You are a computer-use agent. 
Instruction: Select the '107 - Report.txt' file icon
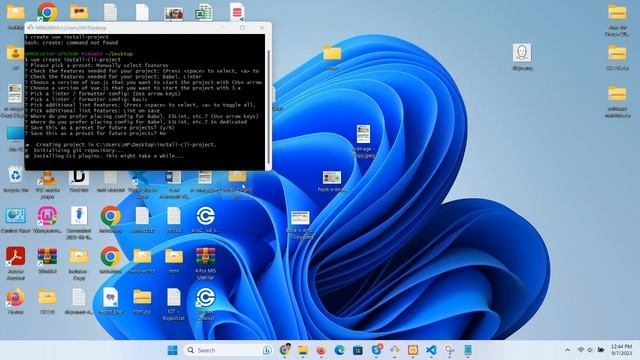point(173,297)
